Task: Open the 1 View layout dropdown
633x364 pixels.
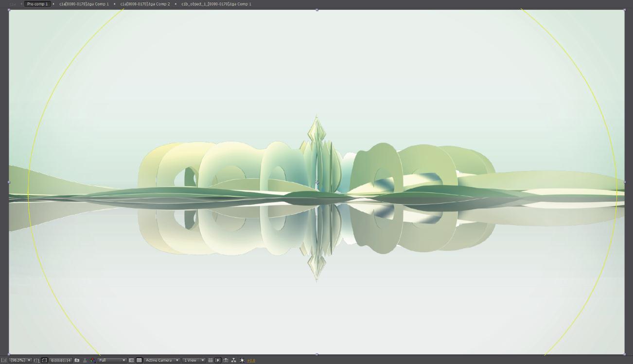Action: coord(193,360)
